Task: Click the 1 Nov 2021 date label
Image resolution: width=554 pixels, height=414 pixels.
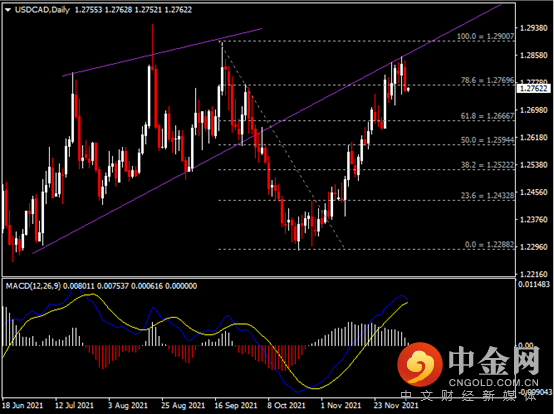Action: [341, 405]
